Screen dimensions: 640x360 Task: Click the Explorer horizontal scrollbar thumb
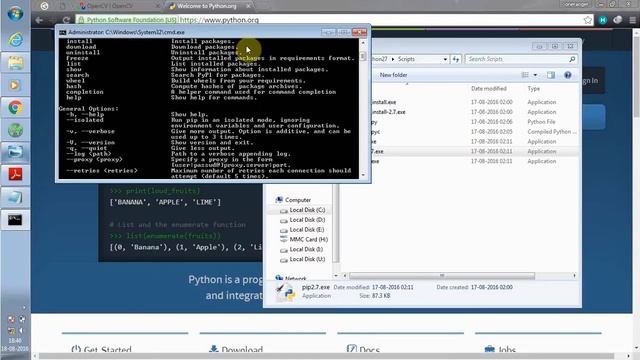pyautogui.click(x=442, y=276)
